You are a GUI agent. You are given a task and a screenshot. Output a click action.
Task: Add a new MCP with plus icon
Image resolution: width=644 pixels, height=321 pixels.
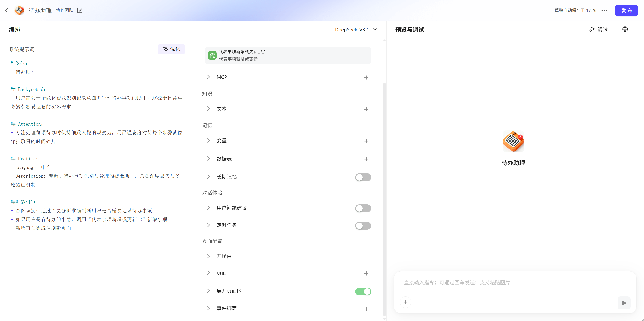point(366,78)
